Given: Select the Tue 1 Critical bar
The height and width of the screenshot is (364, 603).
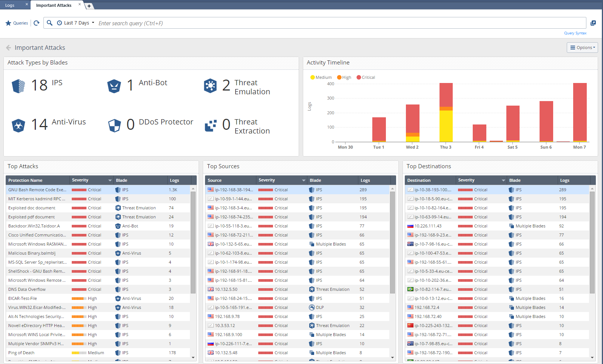Looking at the screenshot, I should point(379,129).
